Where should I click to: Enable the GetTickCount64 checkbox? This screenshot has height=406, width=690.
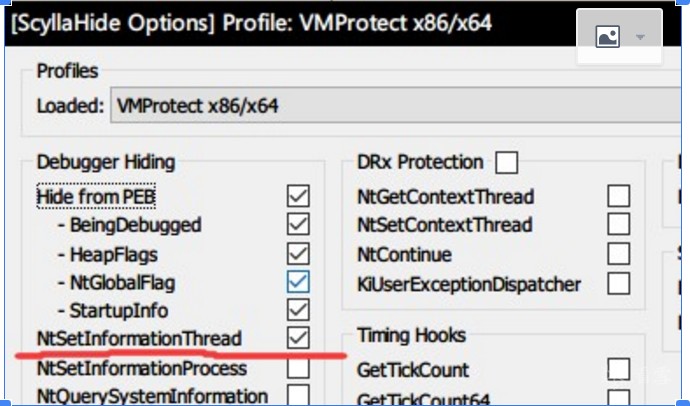(x=619, y=399)
